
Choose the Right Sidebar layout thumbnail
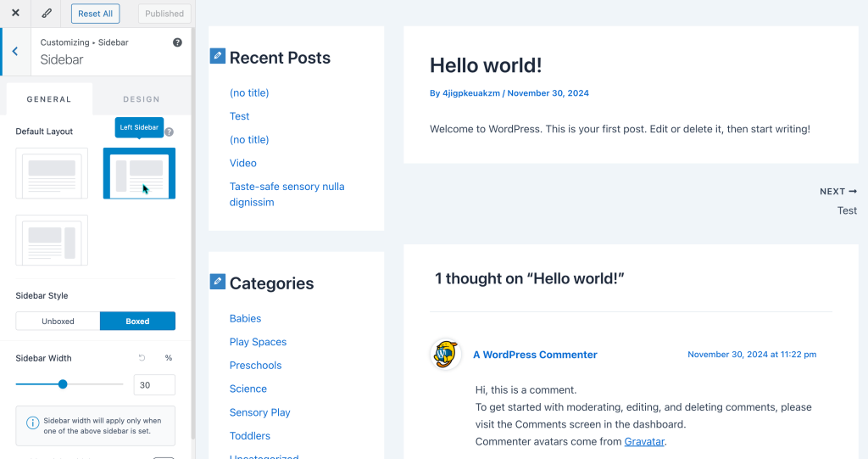point(52,240)
